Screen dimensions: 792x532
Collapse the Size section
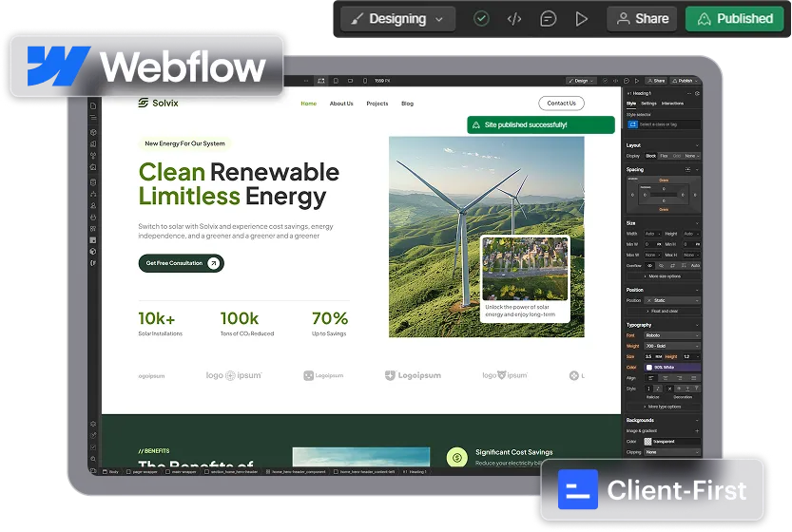[697, 223]
